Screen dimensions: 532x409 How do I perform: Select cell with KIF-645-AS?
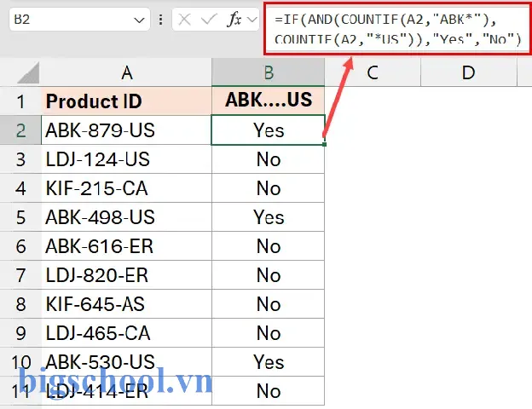(126, 304)
